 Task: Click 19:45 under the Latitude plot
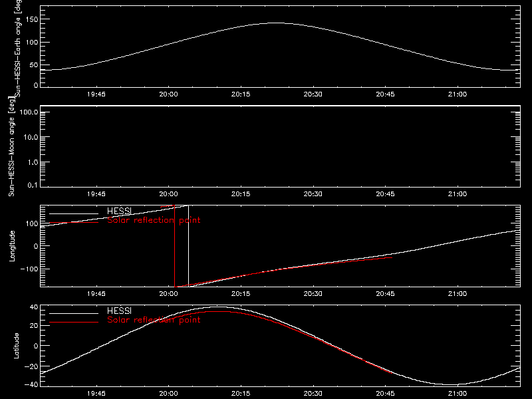coord(96,393)
